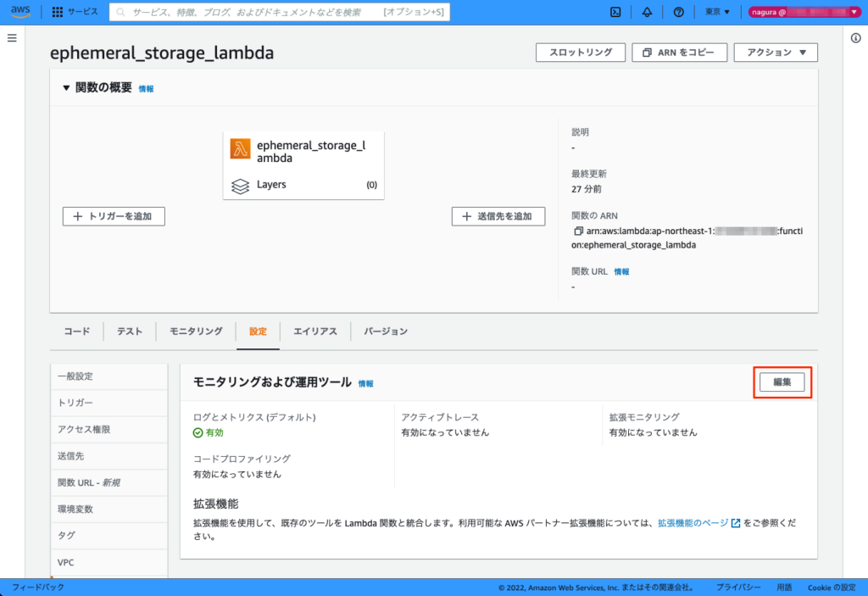Open the CloudShell terminal icon
The height and width of the screenshot is (596, 868).
(615, 12)
